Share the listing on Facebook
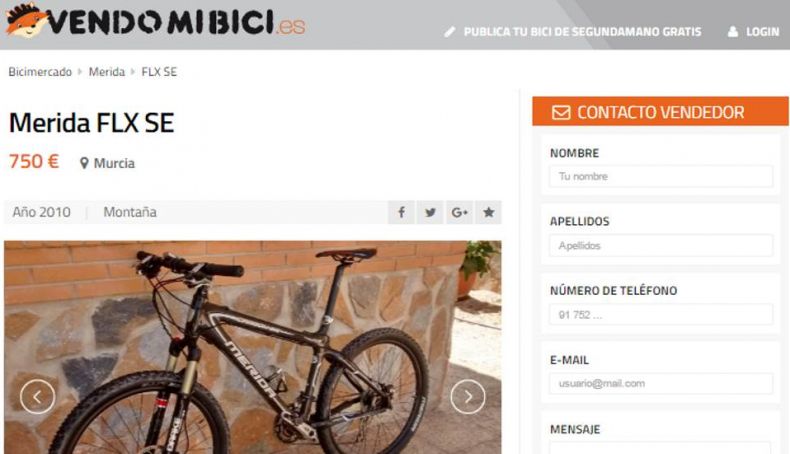Viewport: 790px width, 454px height. tap(401, 212)
